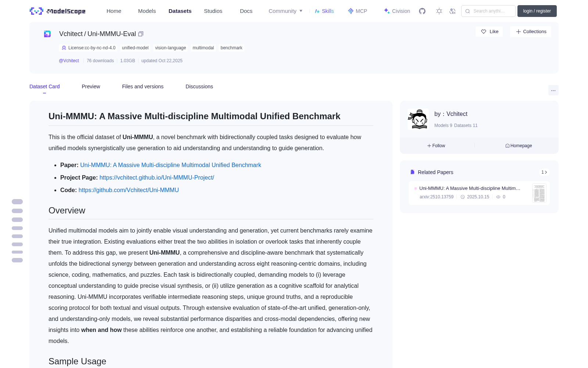Click Vchitect in the dataset title
Viewport: 588px width, 368px height.
[x=71, y=34]
